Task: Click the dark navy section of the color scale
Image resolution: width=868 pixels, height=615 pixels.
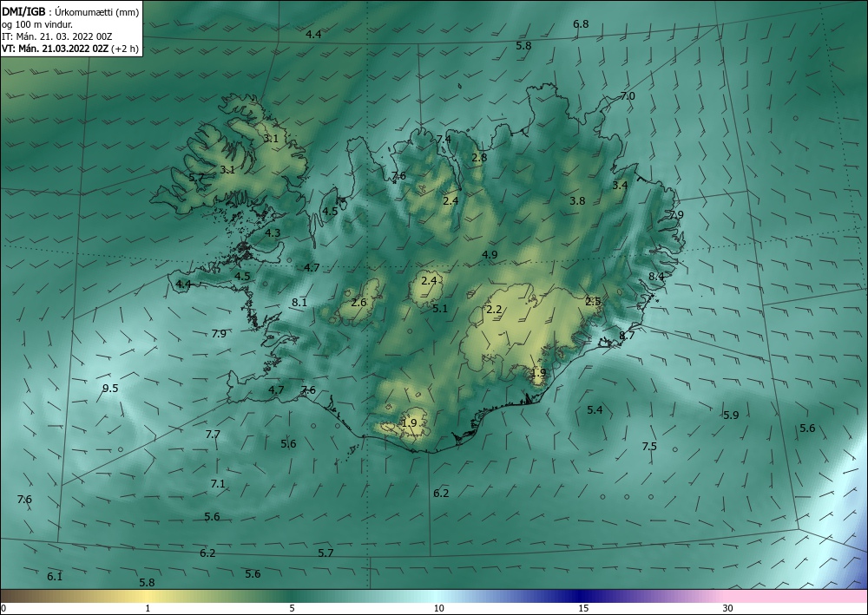Action: tap(582, 596)
